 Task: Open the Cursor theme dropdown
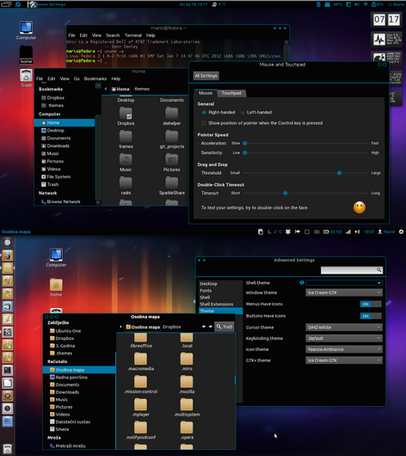(x=344, y=327)
